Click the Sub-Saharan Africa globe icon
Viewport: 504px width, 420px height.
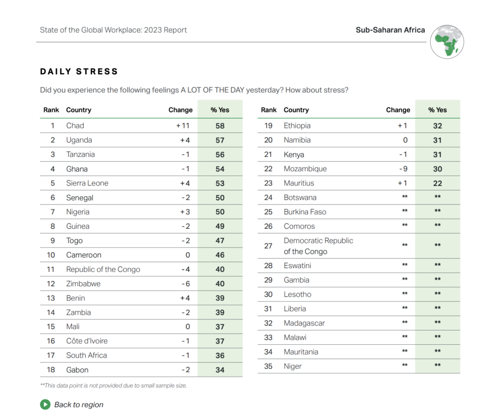click(447, 42)
